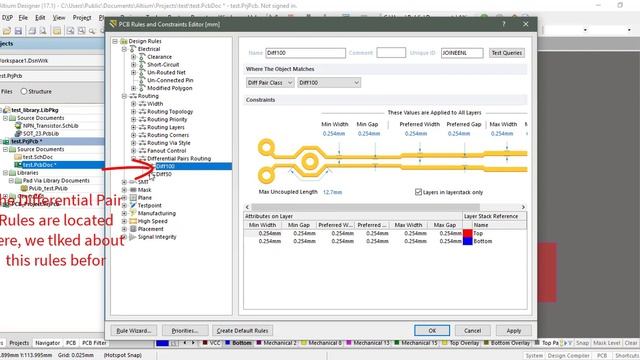Image resolution: width=640 pixels, height=360 pixels.
Task: Select the Routing Layers rule icon
Action: pos(142,127)
